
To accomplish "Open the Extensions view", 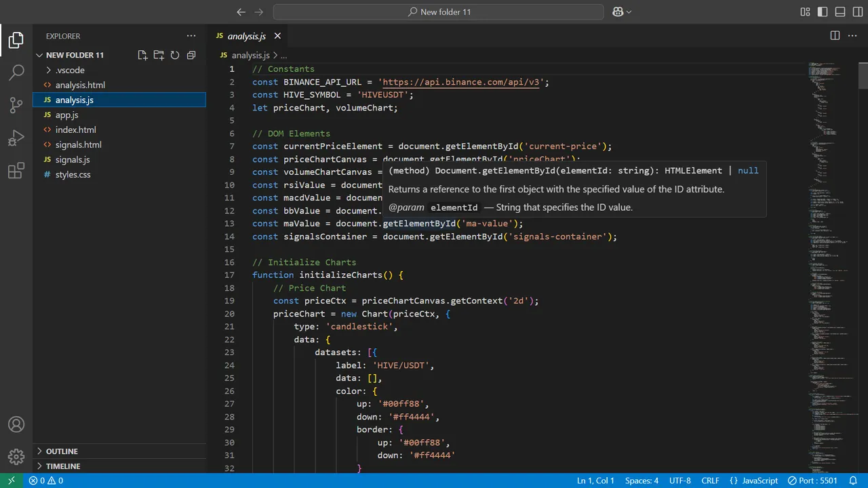I will (x=16, y=171).
